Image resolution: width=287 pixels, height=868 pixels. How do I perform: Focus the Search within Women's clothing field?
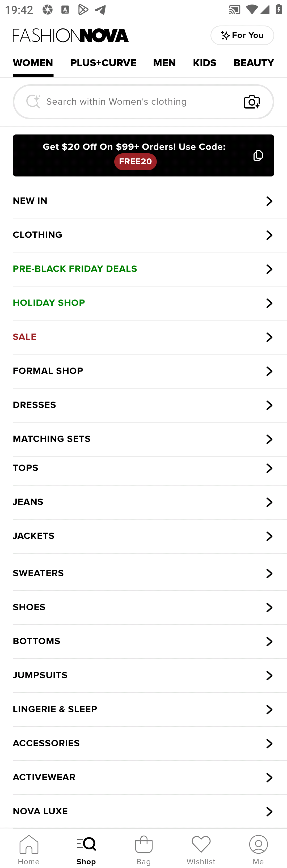point(143,102)
